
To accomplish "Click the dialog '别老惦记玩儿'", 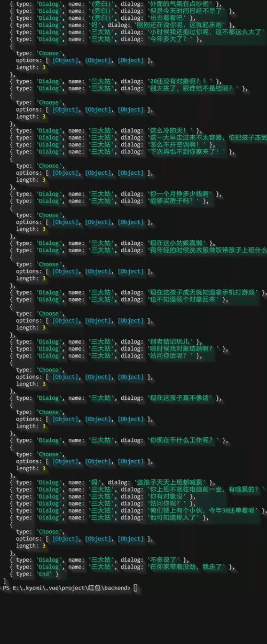I will 170,342.
